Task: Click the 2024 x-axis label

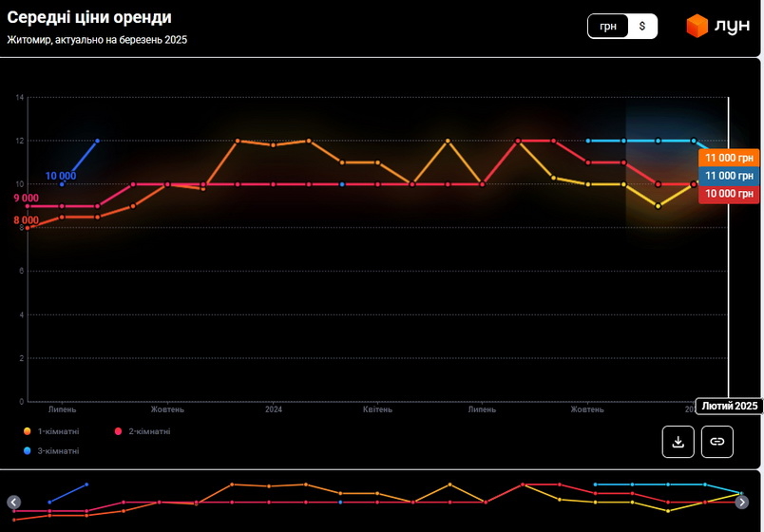Action: pos(274,409)
